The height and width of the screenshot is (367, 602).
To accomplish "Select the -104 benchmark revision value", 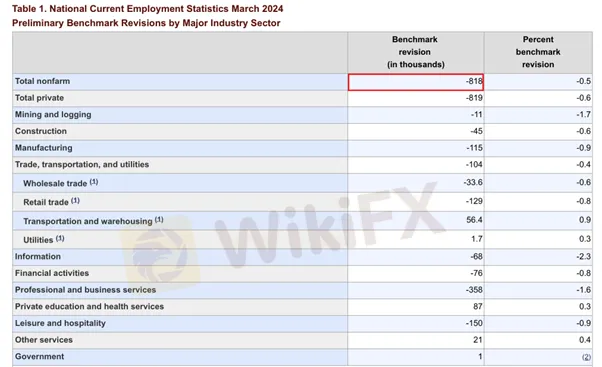I will click(474, 165).
